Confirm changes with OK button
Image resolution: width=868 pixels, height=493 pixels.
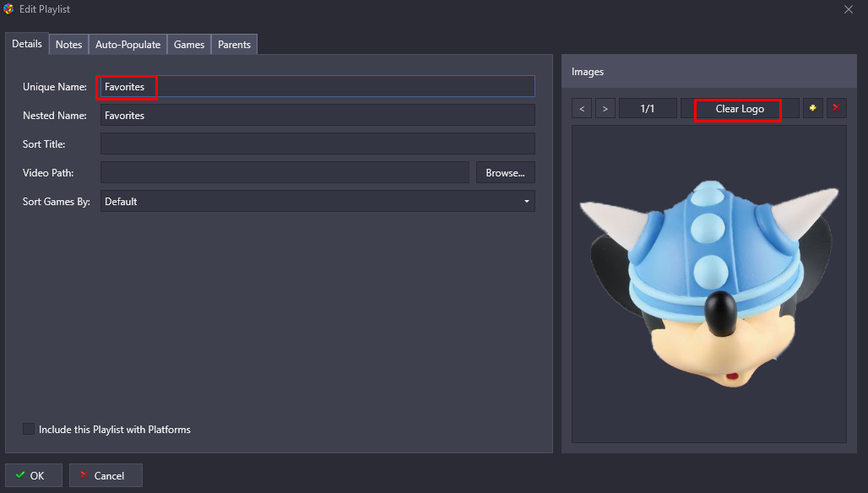34,475
